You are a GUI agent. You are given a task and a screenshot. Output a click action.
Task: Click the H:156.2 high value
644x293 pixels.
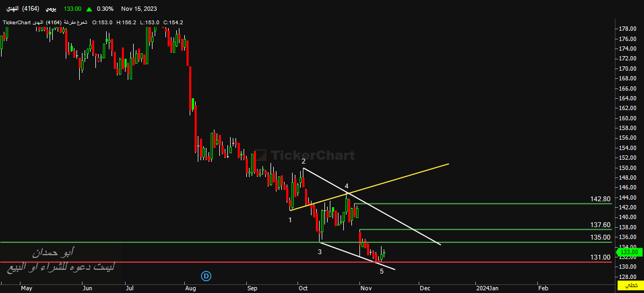(126, 23)
